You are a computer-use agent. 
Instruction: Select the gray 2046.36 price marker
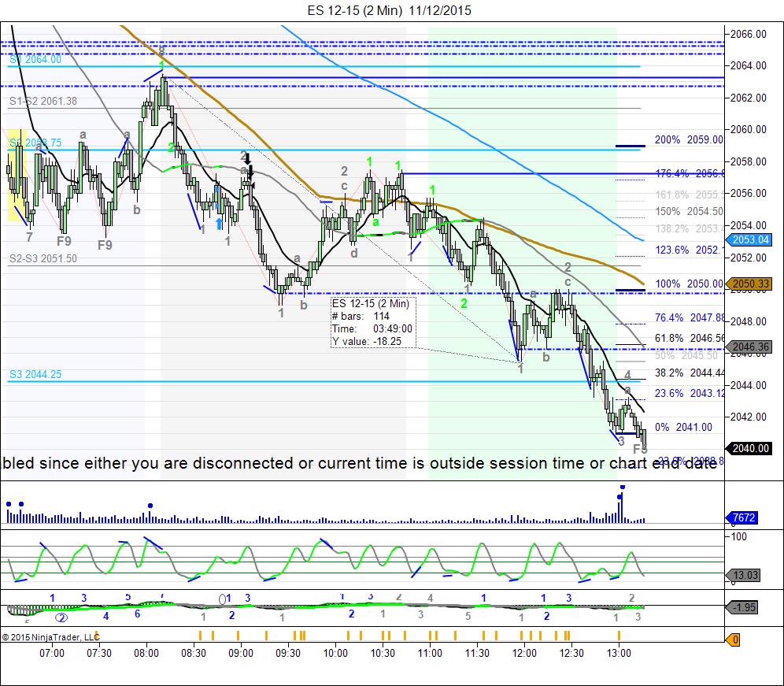point(749,347)
